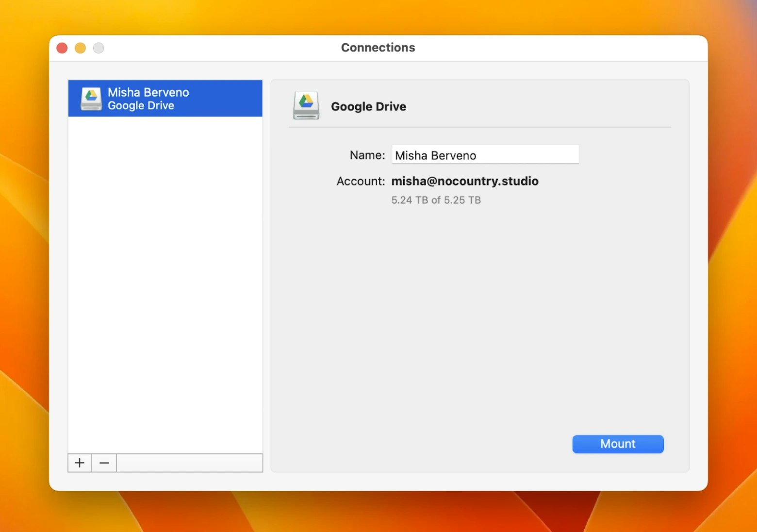Click the Google Drive icon in details header

point(306,105)
